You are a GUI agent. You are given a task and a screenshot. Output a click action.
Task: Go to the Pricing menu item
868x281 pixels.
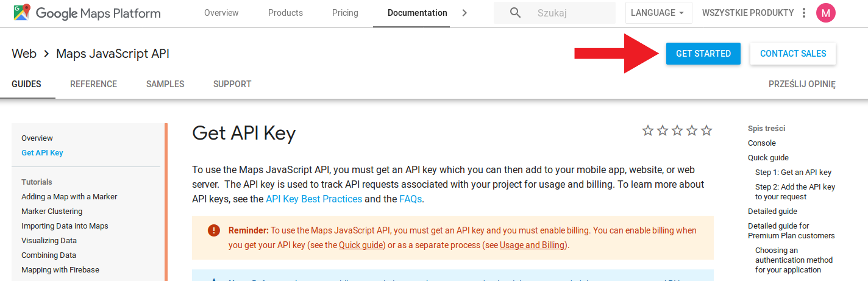[x=345, y=13]
